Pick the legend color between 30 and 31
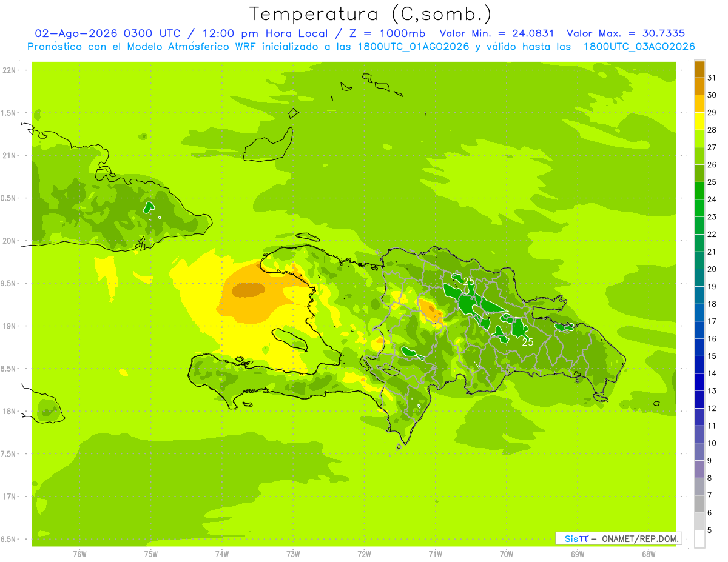 coord(699,86)
